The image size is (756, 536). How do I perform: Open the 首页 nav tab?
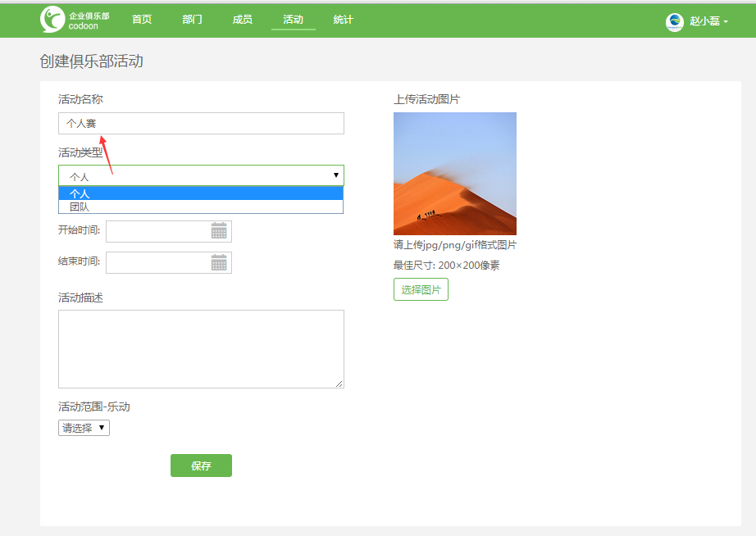[x=142, y=20]
